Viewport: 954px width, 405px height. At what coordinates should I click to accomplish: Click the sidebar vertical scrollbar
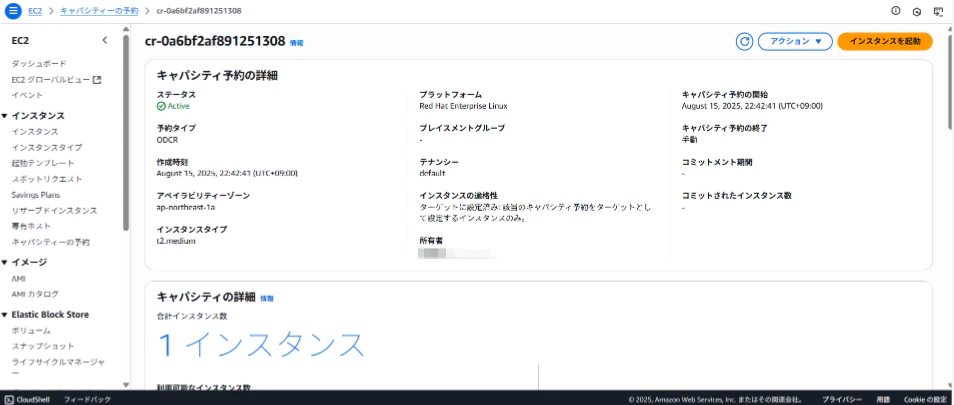[x=126, y=133]
